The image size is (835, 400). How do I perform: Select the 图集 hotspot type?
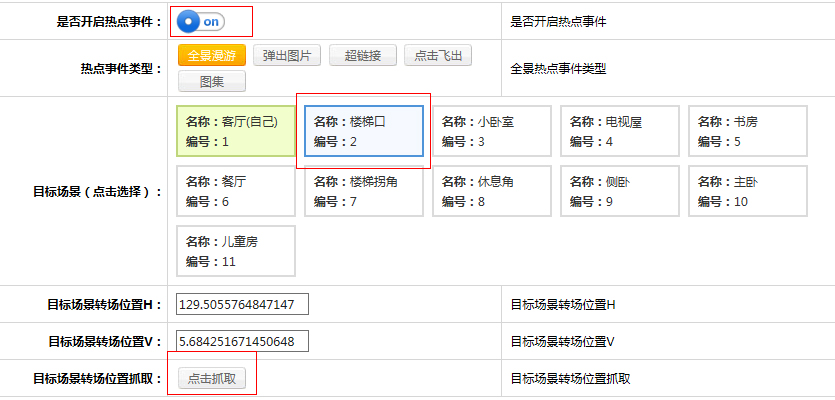211,81
